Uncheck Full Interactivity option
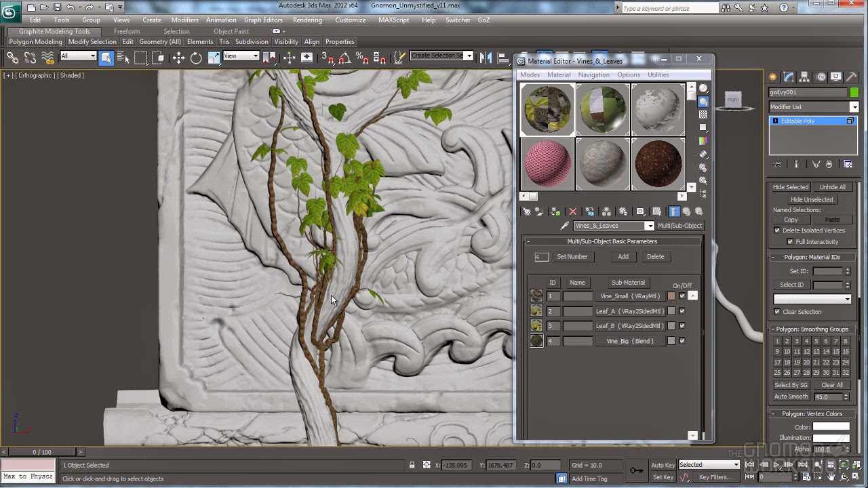Viewport: 868px width, 488px height. [790, 242]
